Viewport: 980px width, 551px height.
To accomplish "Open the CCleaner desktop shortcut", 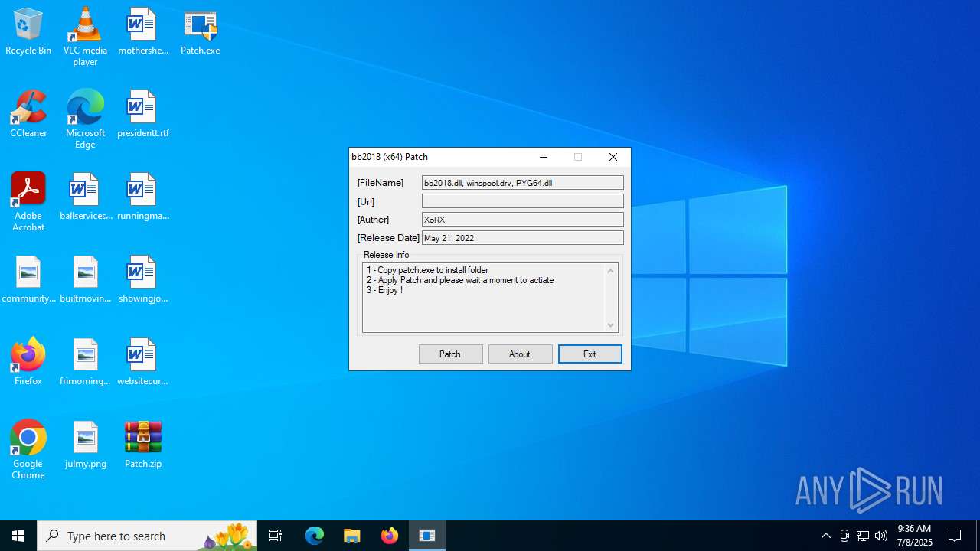I will [x=28, y=115].
